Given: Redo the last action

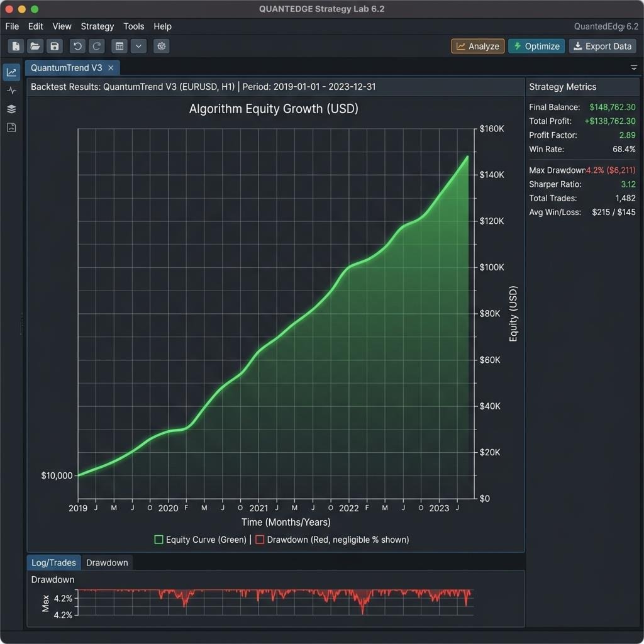Looking at the screenshot, I should tap(97, 46).
